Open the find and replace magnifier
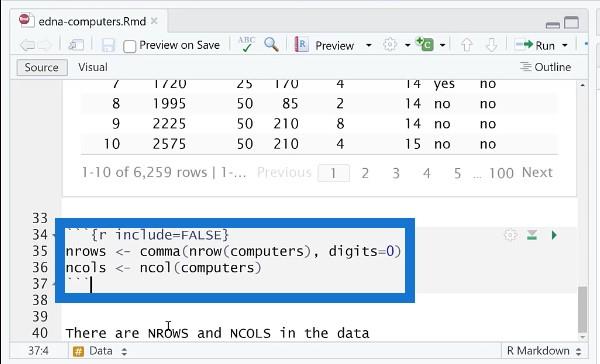 point(271,45)
